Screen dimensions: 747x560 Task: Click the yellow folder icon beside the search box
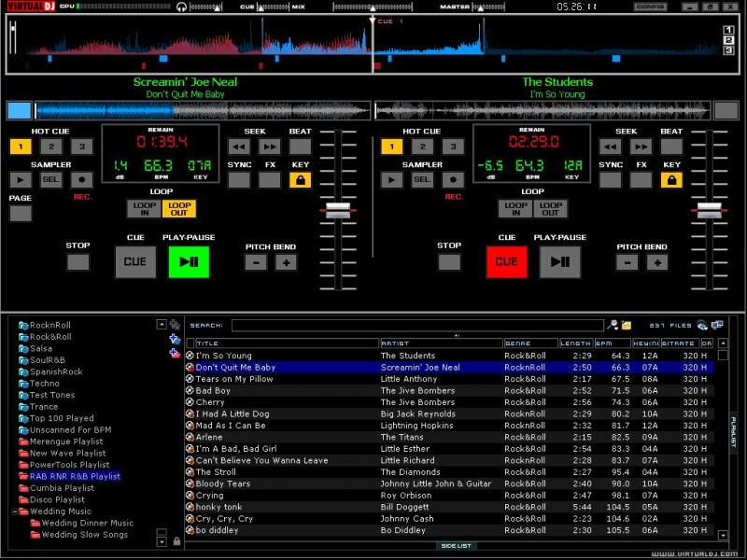click(627, 325)
